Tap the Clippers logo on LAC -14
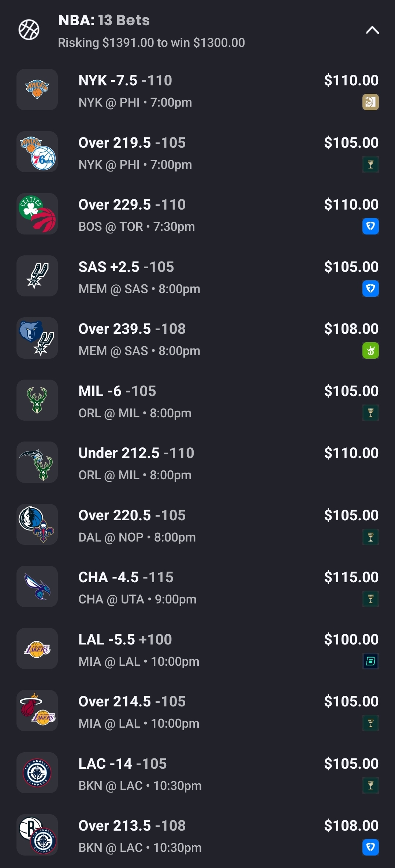This screenshot has height=868, width=395. click(x=37, y=773)
